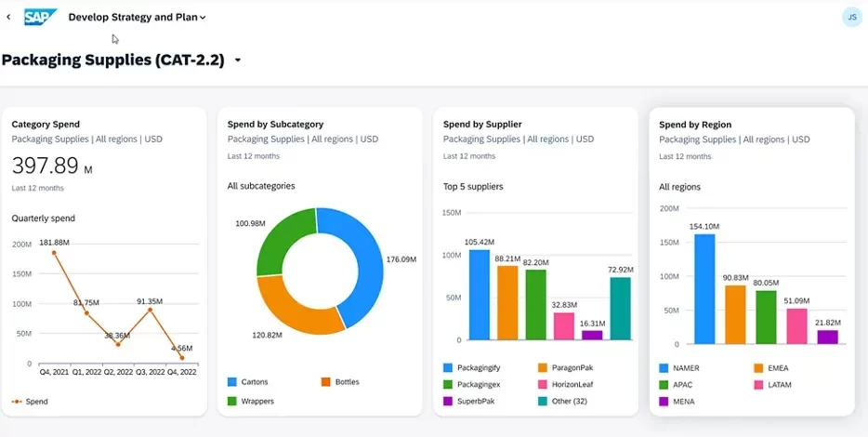Click the back arrow icon
868x437 pixels.
tap(8, 17)
